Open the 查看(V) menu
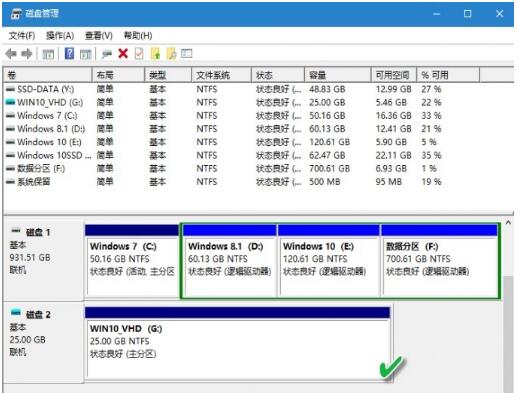Image resolution: width=517 pixels, height=393 pixels. click(x=99, y=35)
